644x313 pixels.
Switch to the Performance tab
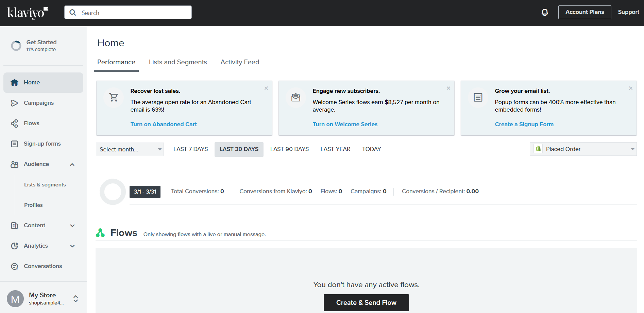[116, 62]
